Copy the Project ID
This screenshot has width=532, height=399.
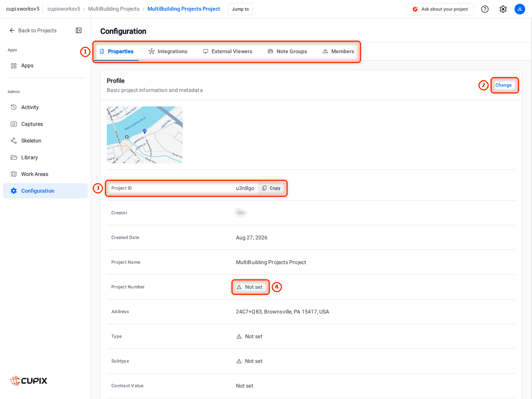coord(271,188)
